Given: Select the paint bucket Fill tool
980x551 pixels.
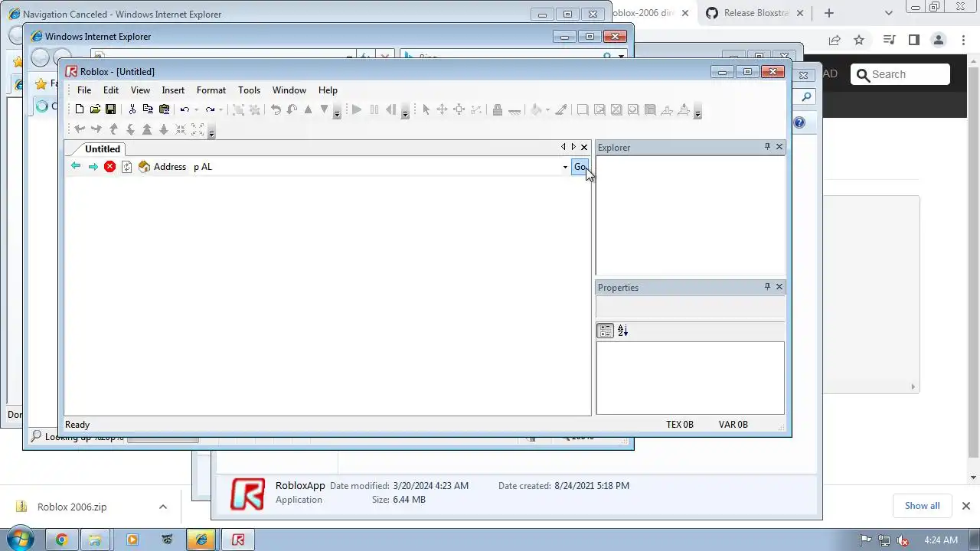Looking at the screenshot, I should (536, 109).
